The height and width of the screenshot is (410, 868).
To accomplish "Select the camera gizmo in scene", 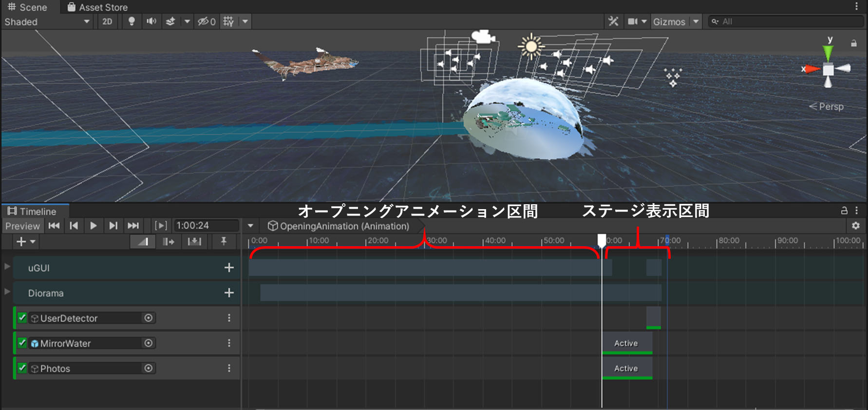I will coord(483,37).
